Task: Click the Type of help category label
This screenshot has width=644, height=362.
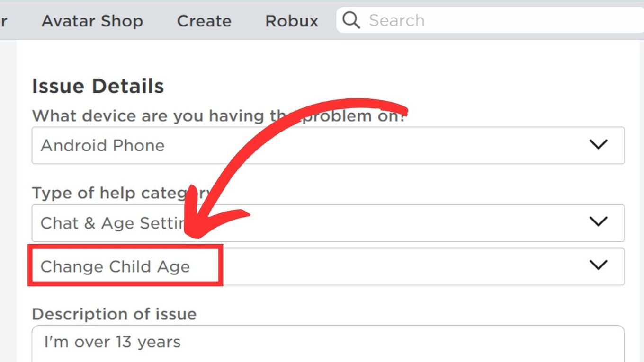Action: click(x=109, y=193)
